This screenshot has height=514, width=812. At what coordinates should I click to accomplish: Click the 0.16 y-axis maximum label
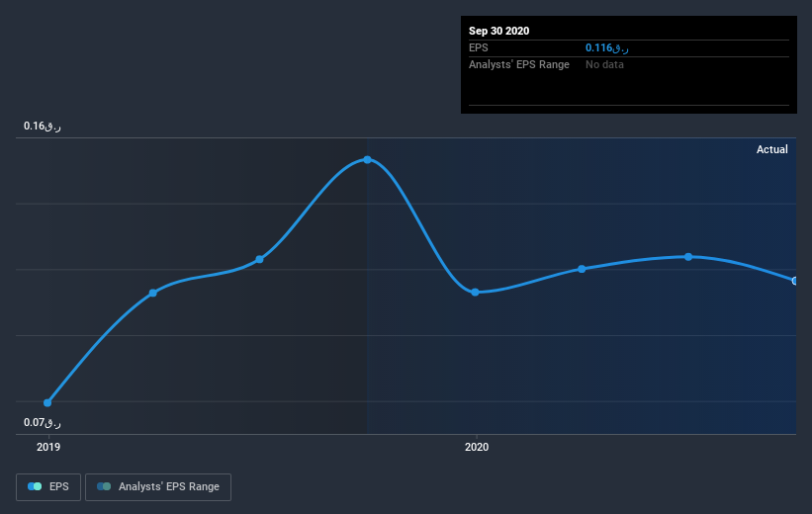(42, 126)
